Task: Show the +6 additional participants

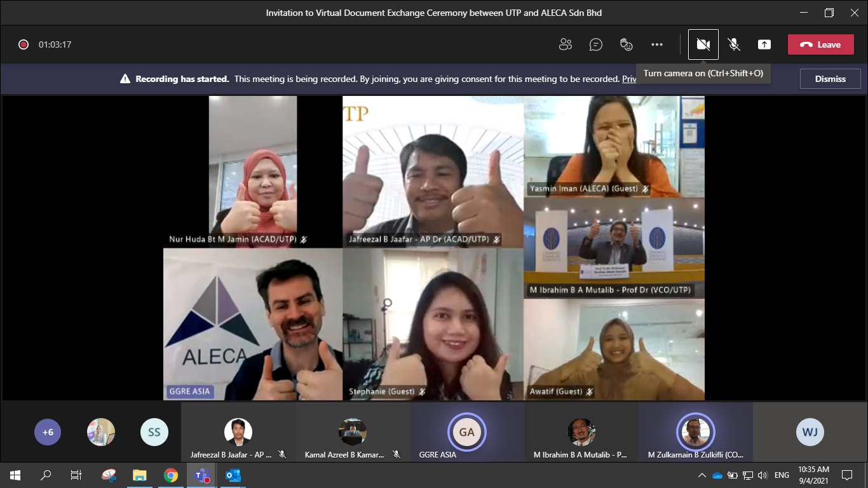Action: point(48,432)
